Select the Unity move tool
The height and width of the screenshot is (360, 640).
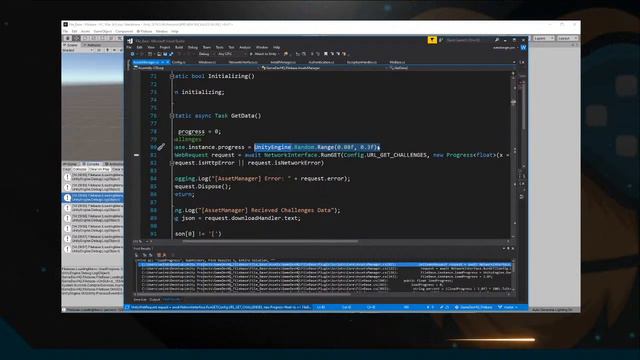pos(76,38)
